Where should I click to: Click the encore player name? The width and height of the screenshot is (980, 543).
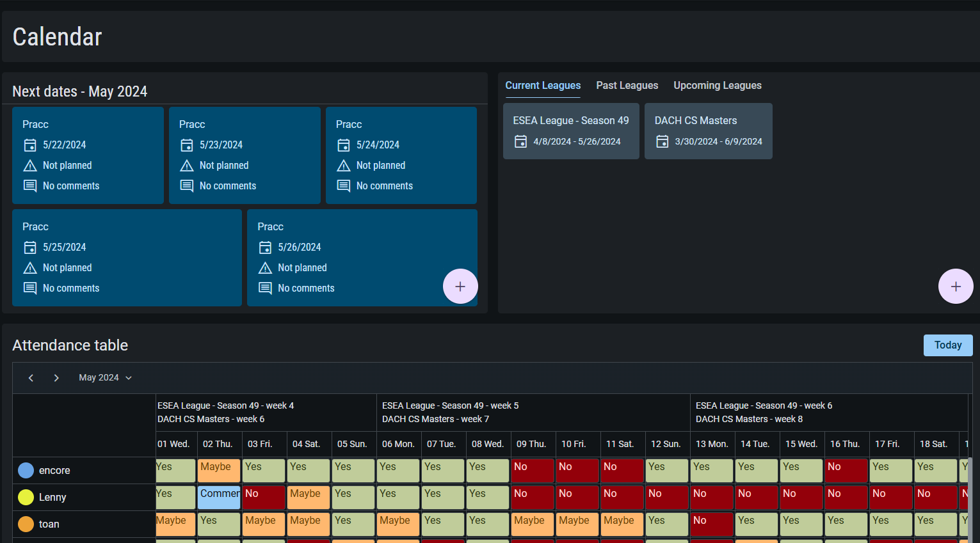(x=54, y=471)
